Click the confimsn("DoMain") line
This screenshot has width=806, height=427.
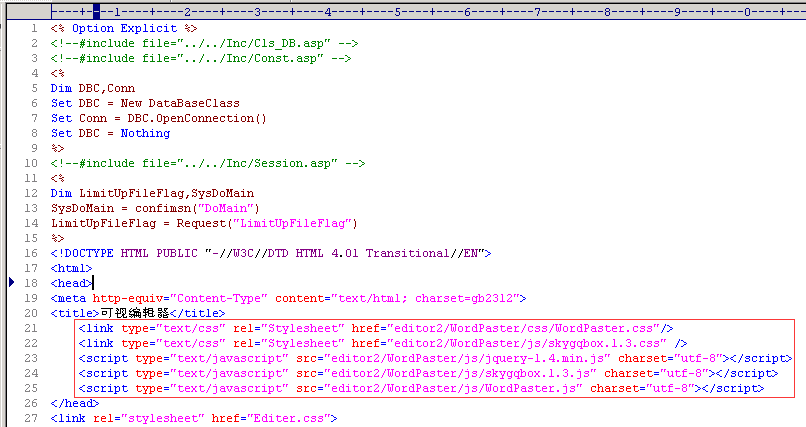155,208
